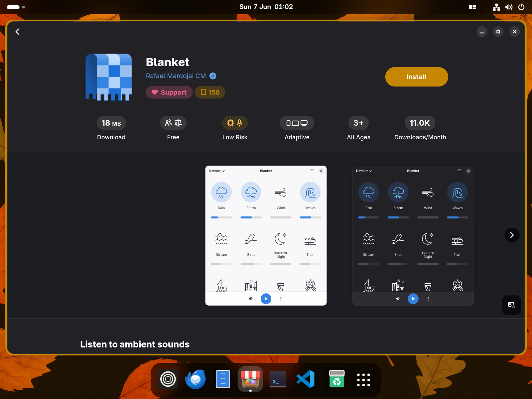Minimize the app store window
Screen dimensions: 532x399
point(482,32)
